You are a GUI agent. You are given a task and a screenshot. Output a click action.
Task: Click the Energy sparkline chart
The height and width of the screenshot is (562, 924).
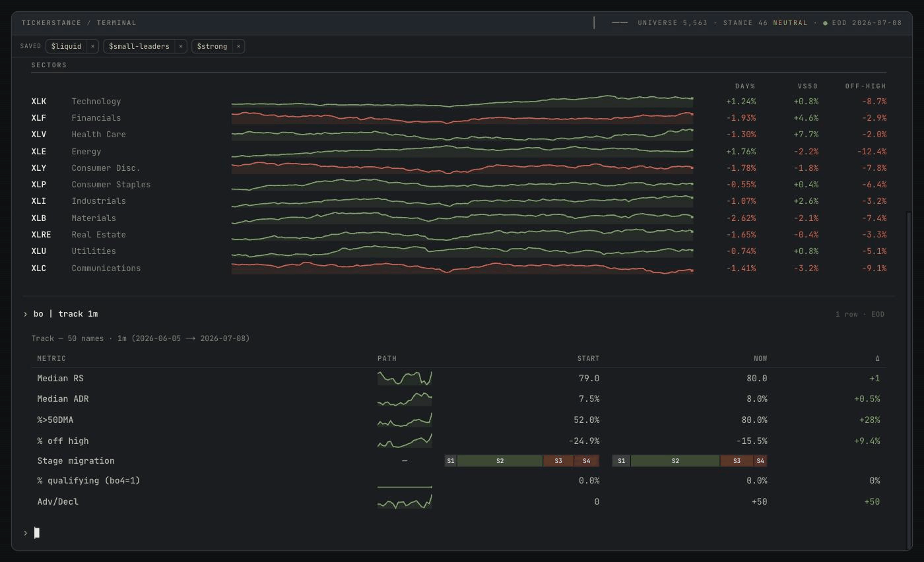pyautogui.click(x=462, y=152)
